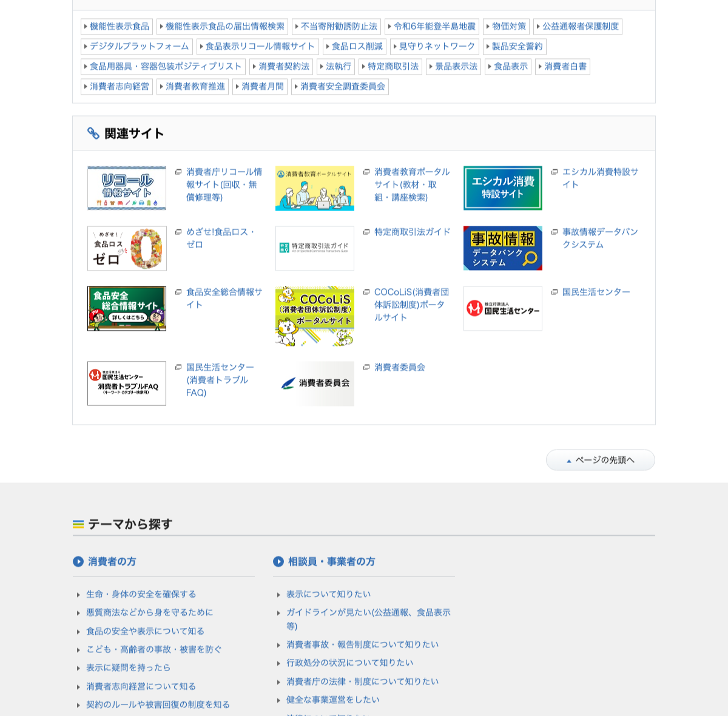Select the 食品表示 tag

(508, 67)
